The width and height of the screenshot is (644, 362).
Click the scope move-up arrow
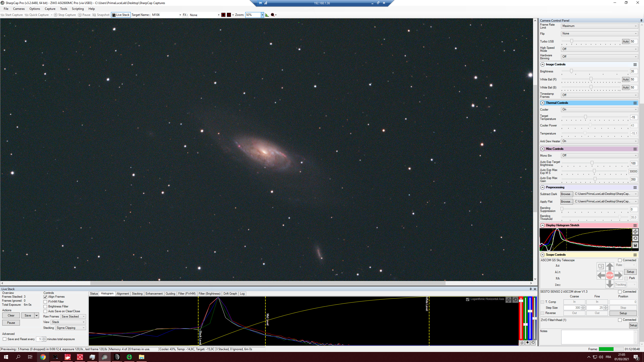coord(610,266)
